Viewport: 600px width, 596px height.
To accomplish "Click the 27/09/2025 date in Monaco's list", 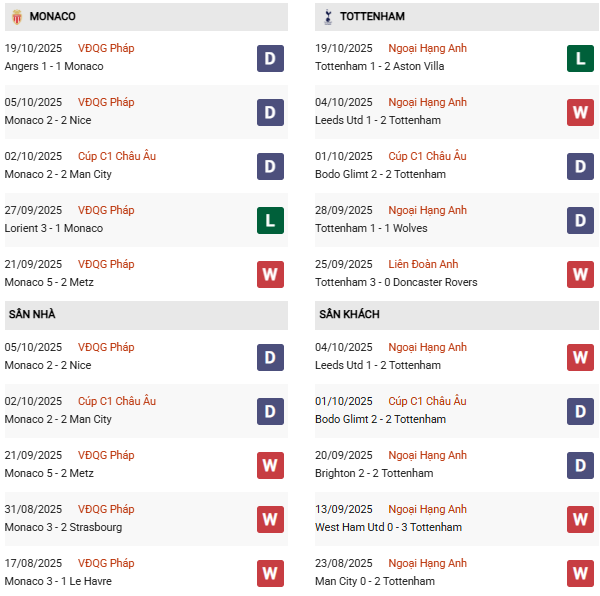I will pyautogui.click(x=33, y=210).
